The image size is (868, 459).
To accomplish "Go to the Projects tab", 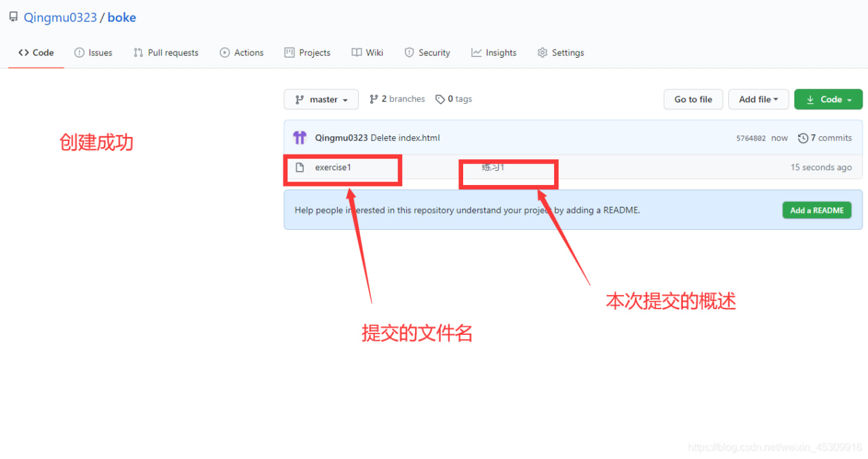I will (307, 52).
